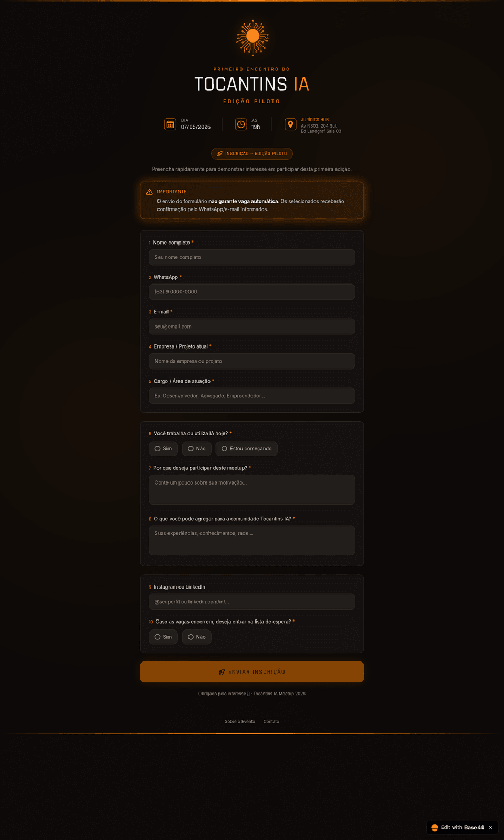This screenshot has width=504, height=840.
Task: Select Não for working with IA
Action: point(197,449)
